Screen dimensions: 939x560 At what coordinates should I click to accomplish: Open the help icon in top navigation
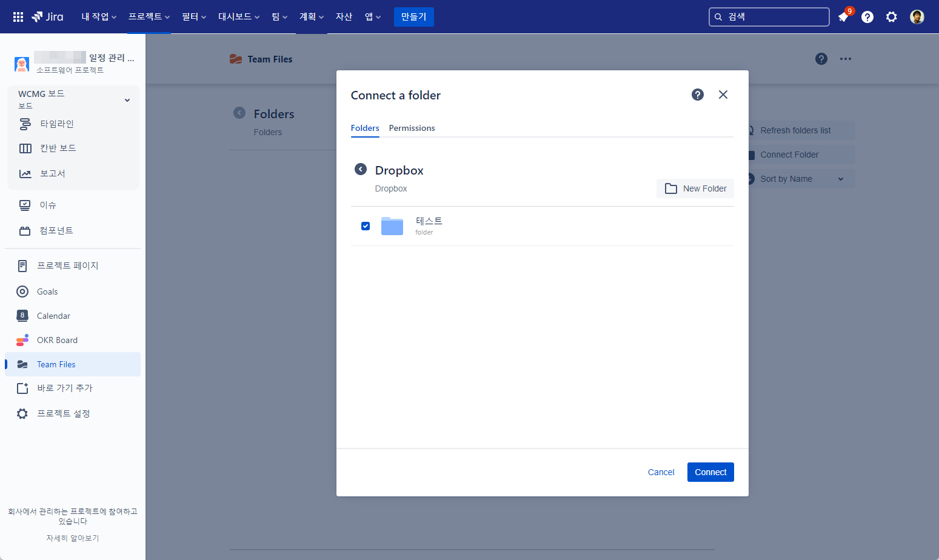[867, 17]
